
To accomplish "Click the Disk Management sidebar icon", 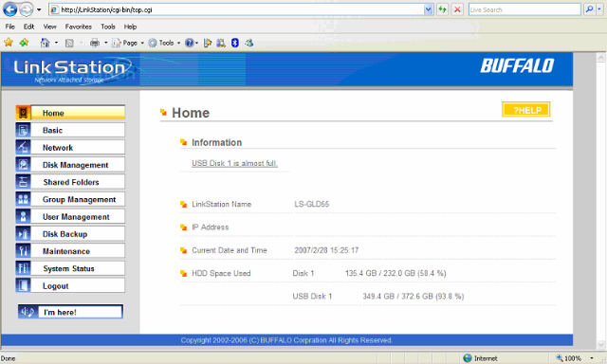I will pos(23,165).
